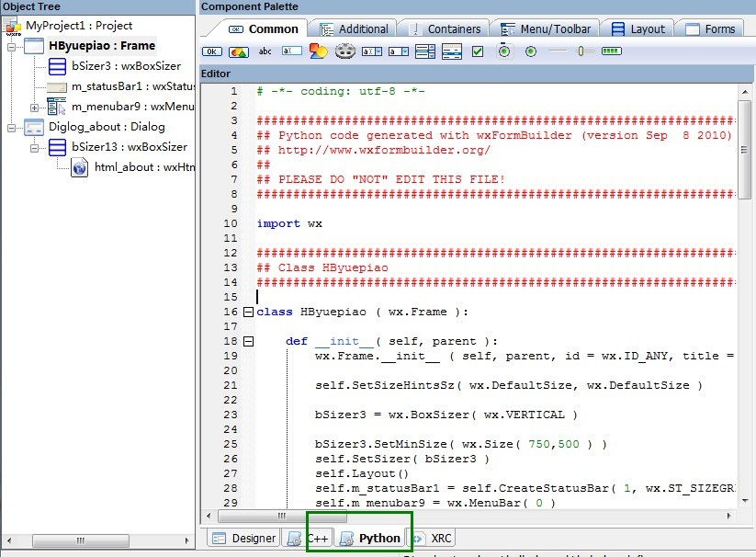Image resolution: width=756 pixels, height=557 pixels.
Task: Switch to the Containers palette tab
Action: [446, 28]
